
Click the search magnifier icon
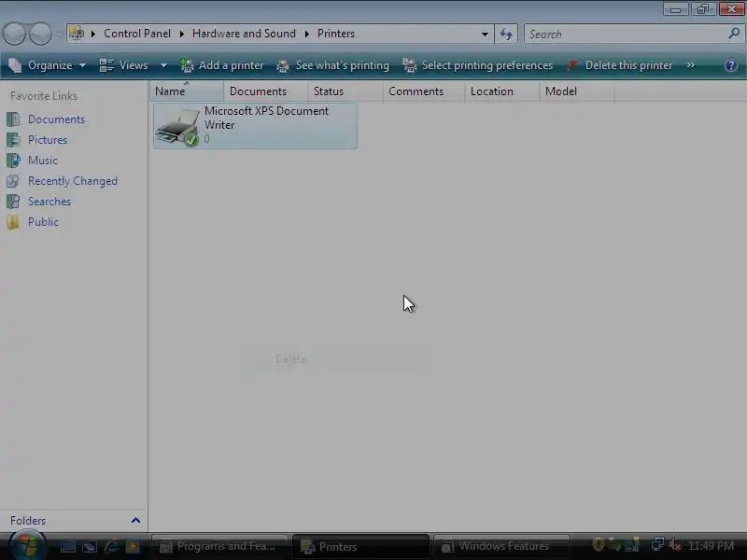(x=734, y=34)
